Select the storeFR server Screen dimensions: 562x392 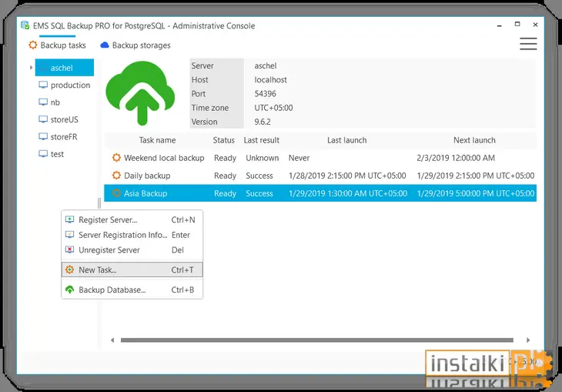click(58, 136)
